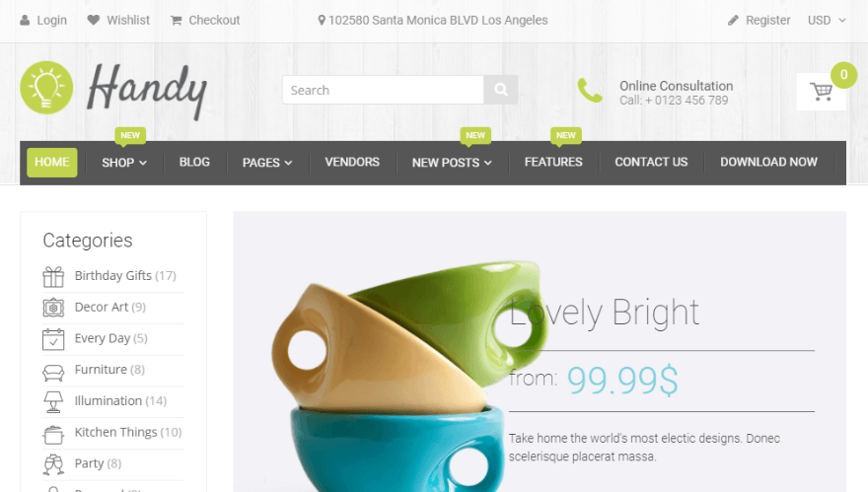The width and height of the screenshot is (868, 492).
Task: Open the shopping cart icon
Action: coord(821,92)
